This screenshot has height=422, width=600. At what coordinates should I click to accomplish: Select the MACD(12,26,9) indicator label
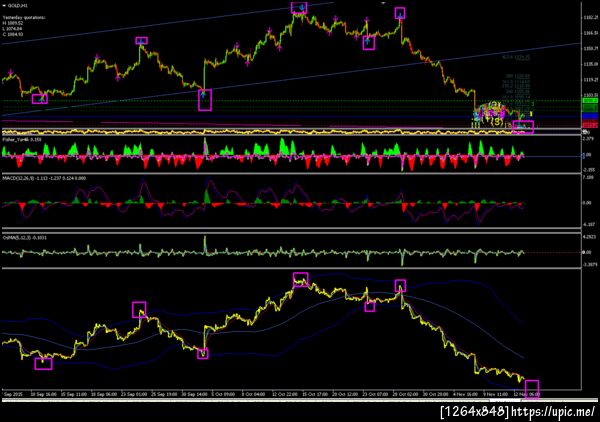click(x=44, y=178)
